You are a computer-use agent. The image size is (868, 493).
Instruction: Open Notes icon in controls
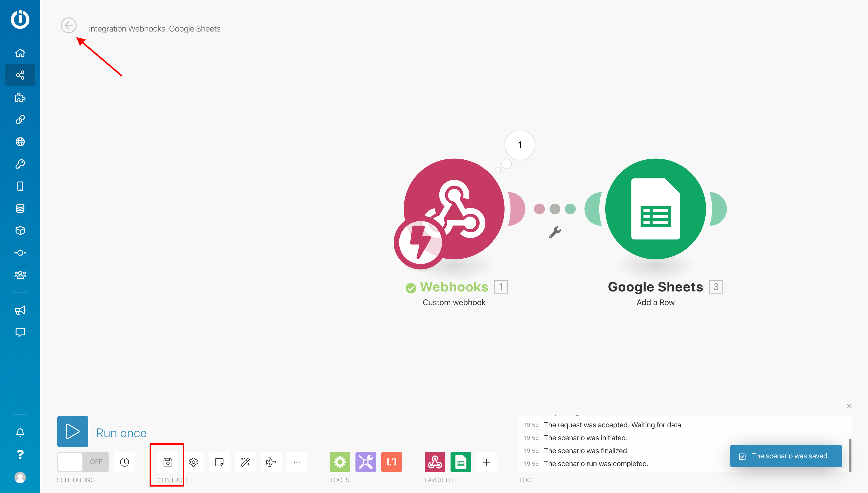219,462
